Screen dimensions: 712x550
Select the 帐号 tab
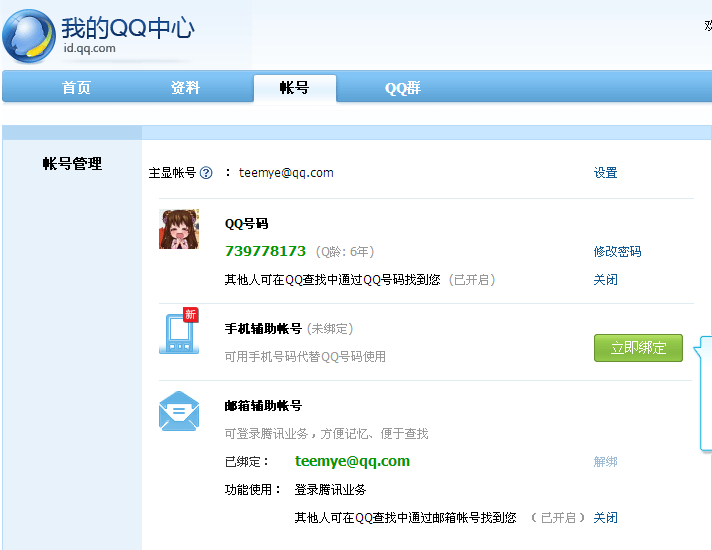pyautogui.click(x=295, y=88)
